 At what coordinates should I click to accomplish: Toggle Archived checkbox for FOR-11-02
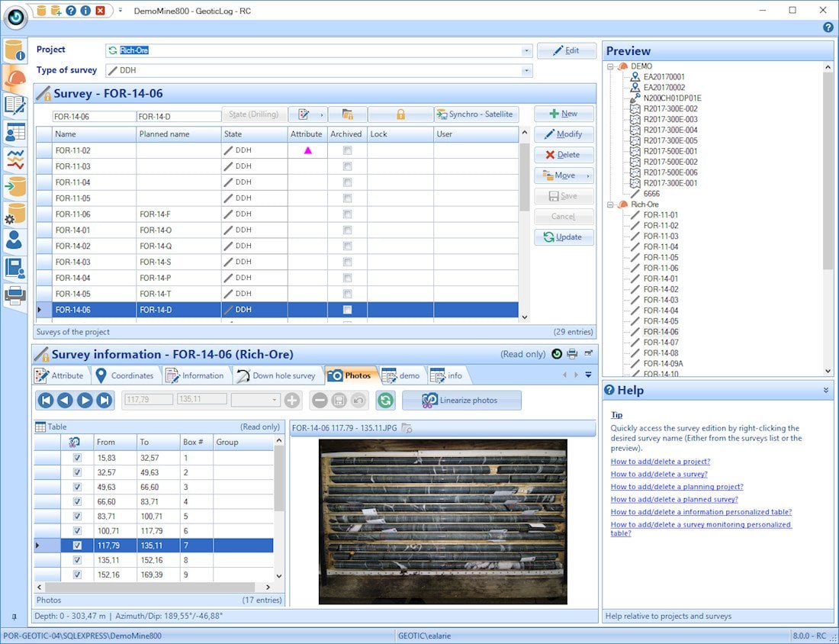[348, 150]
